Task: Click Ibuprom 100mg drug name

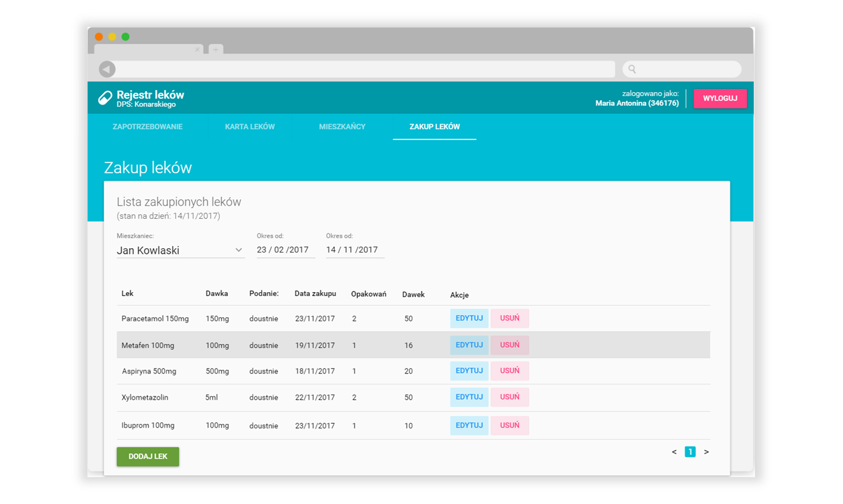Action: 148,425
